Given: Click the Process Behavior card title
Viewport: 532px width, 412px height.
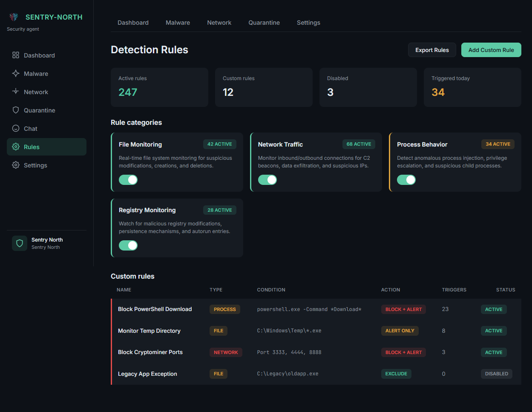Looking at the screenshot, I should coord(422,144).
